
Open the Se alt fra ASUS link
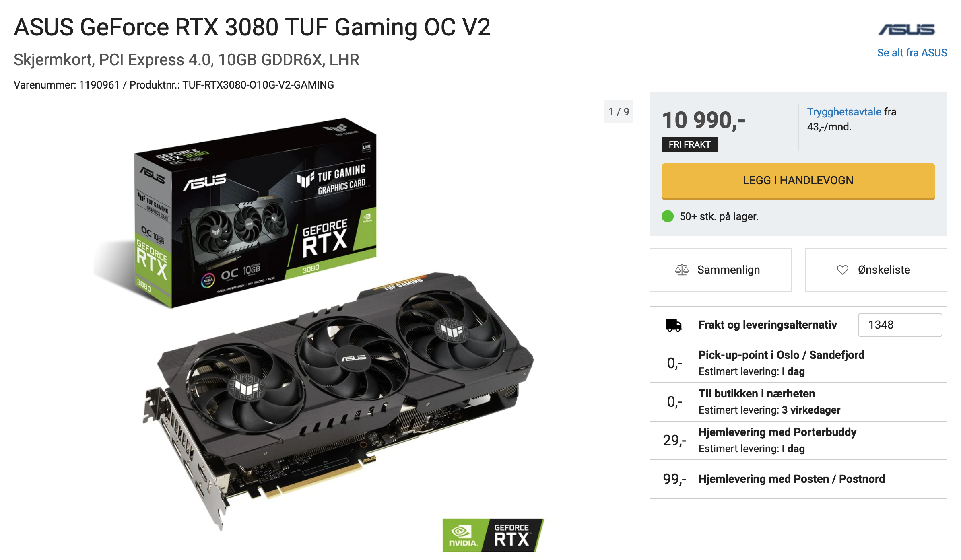[x=912, y=53]
